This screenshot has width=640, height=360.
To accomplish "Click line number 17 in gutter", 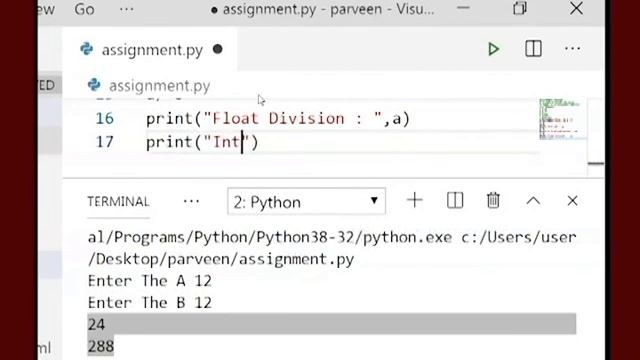I will tap(104, 142).
